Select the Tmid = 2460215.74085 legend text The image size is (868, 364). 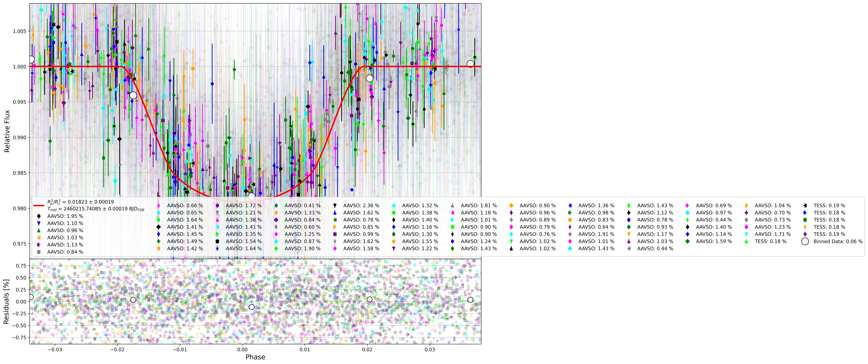click(x=96, y=209)
